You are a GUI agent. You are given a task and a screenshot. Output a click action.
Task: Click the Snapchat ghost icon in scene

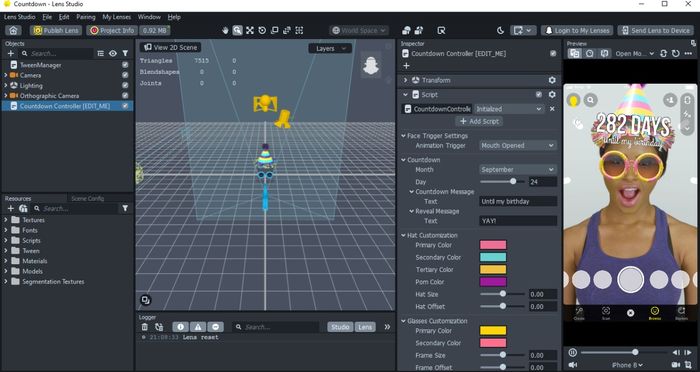(x=371, y=66)
